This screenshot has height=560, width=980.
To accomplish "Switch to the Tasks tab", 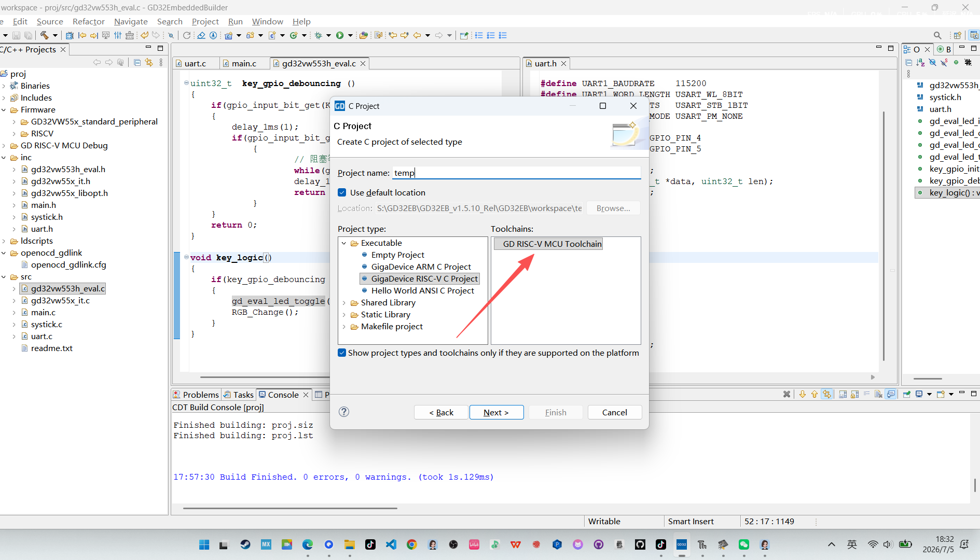I will coord(239,395).
